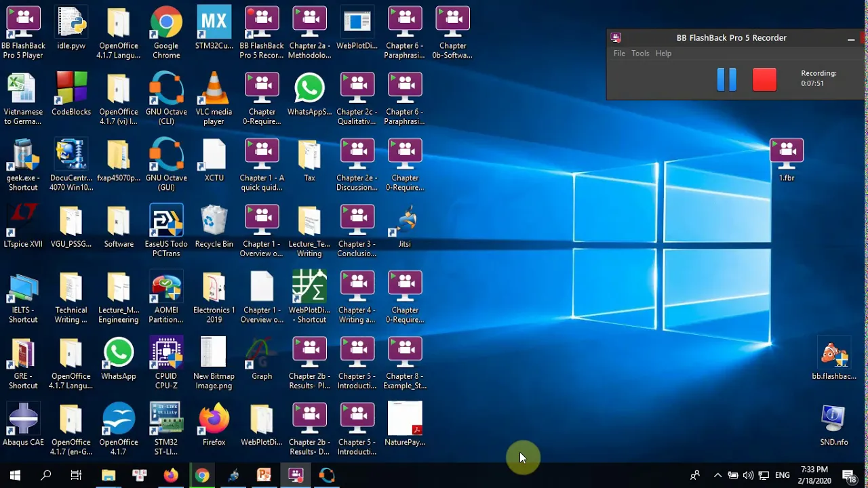Select the Tax folder icon
Image resolution: width=868 pixels, height=488 pixels.
click(x=309, y=161)
